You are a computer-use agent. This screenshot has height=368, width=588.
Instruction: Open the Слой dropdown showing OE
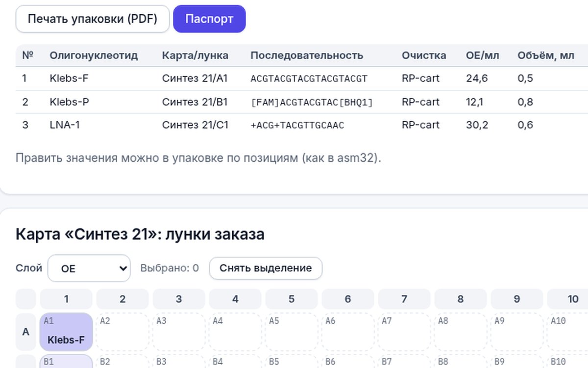point(89,268)
